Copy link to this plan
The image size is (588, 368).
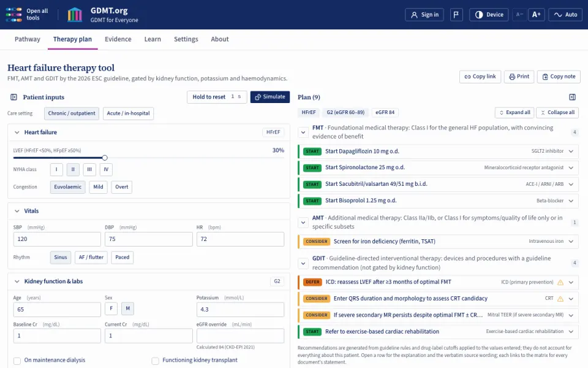480,77
